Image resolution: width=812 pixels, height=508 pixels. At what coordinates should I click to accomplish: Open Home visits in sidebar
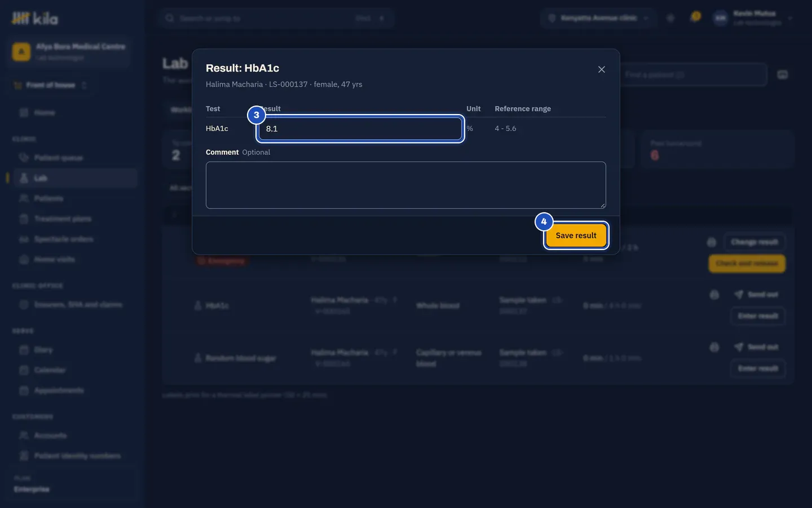(74, 260)
